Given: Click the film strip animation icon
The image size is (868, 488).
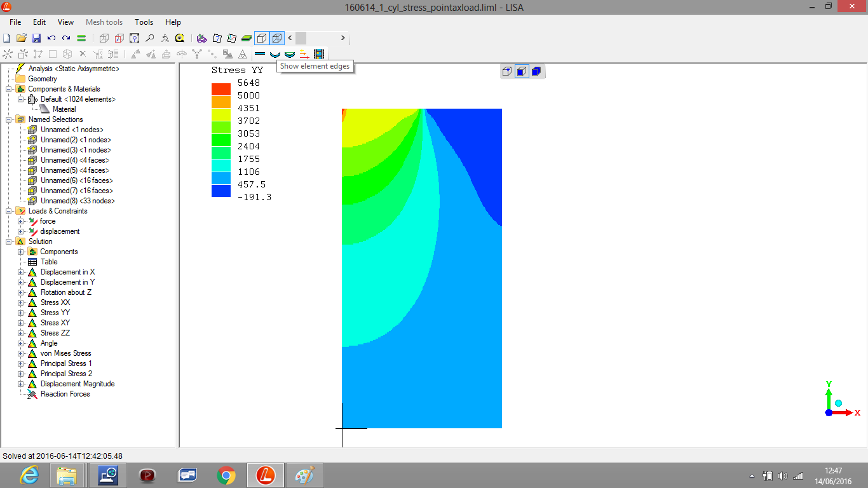Looking at the screenshot, I should [319, 54].
